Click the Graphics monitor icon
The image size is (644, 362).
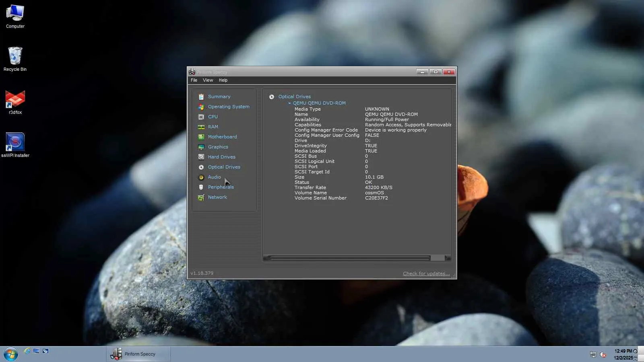pyautogui.click(x=201, y=147)
